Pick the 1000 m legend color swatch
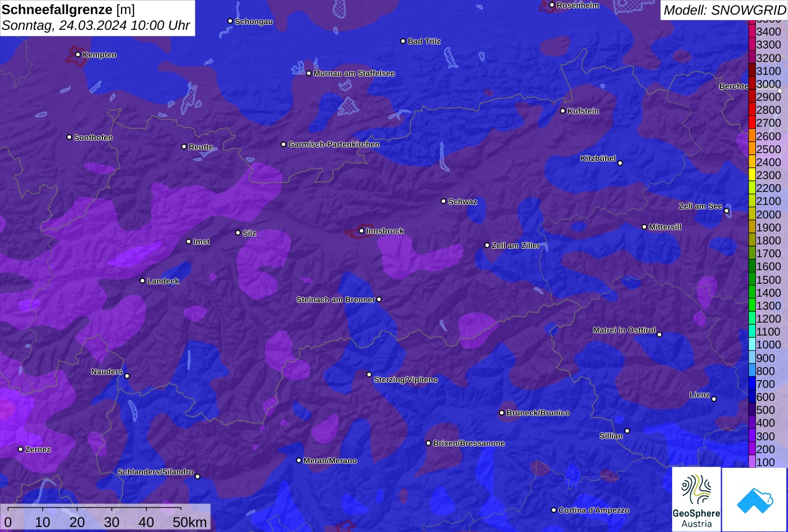 pyautogui.click(x=752, y=345)
